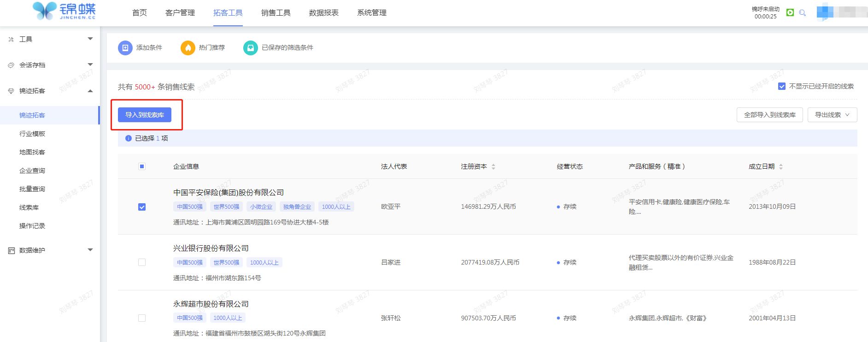Click 世界500强 tag on 兴业银行
The height and width of the screenshot is (342, 868).
226,263
